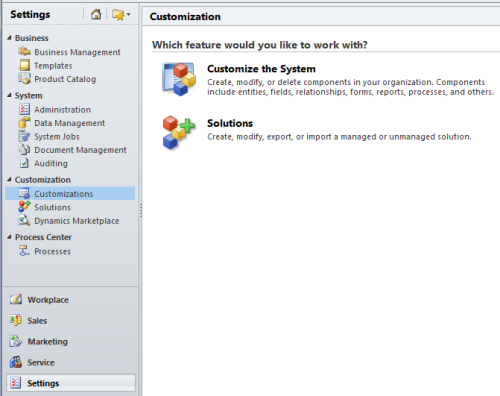The height and width of the screenshot is (396, 500).
Task: Open Templates in the Business group
Action: [x=53, y=66]
